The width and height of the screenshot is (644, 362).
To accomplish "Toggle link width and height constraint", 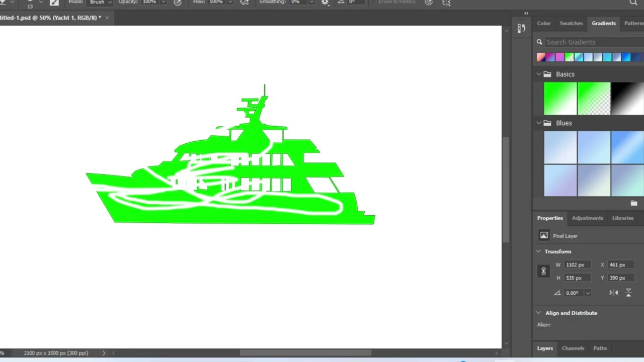I will click(543, 271).
